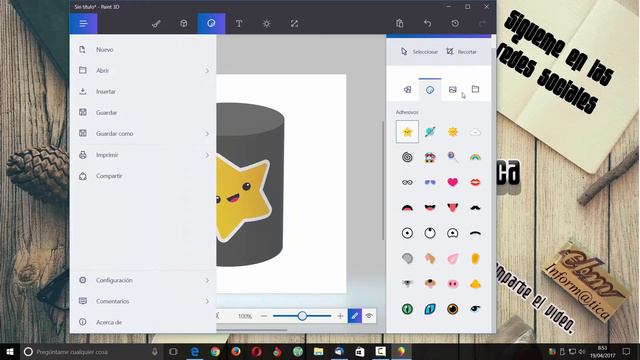Click the zoom in plus button
The width and height of the screenshot is (640, 360).
point(340,316)
